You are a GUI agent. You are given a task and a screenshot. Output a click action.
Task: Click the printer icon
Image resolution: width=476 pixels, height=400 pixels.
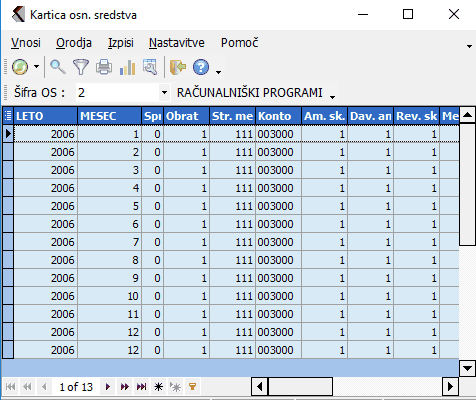click(104, 67)
